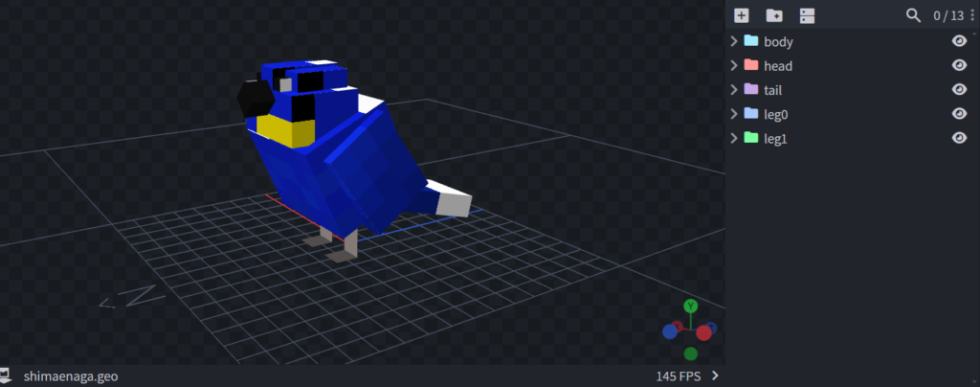Expand the leg1 group chevron

(733, 138)
